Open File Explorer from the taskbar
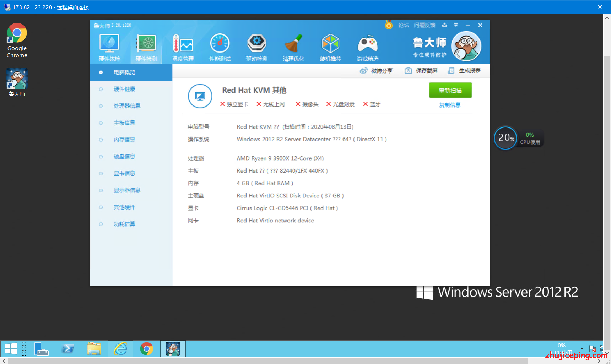Screen dimensions: 611x364 (x=94, y=349)
